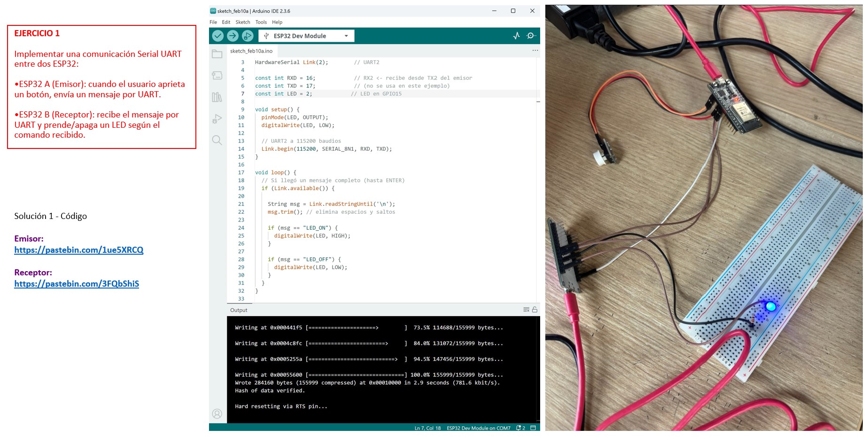
Task: Open the Serial Plotter
Action: tap(516, 36)
